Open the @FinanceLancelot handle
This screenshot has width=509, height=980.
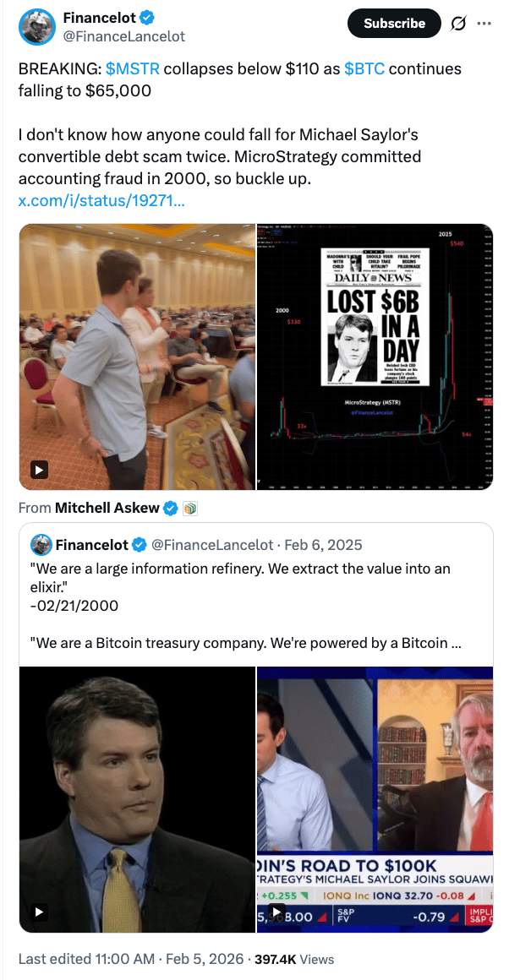coord(124,36)
